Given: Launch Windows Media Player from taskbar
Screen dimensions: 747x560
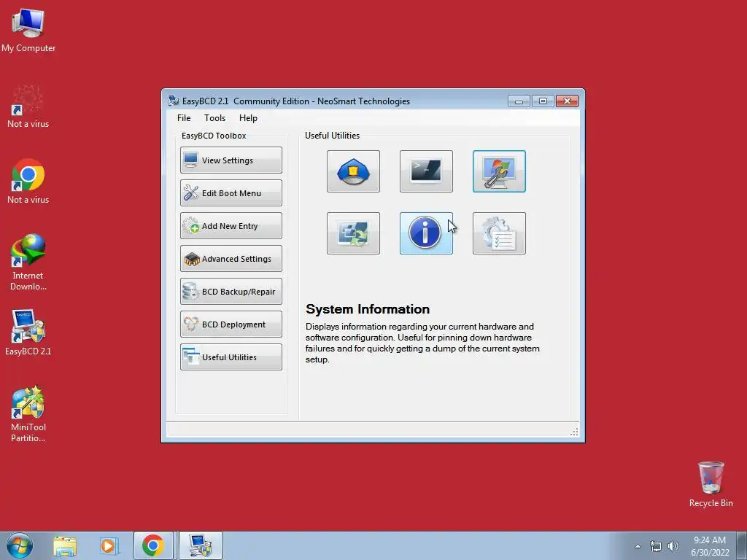Looking at the screenshot, I should (x=108, y=546).
